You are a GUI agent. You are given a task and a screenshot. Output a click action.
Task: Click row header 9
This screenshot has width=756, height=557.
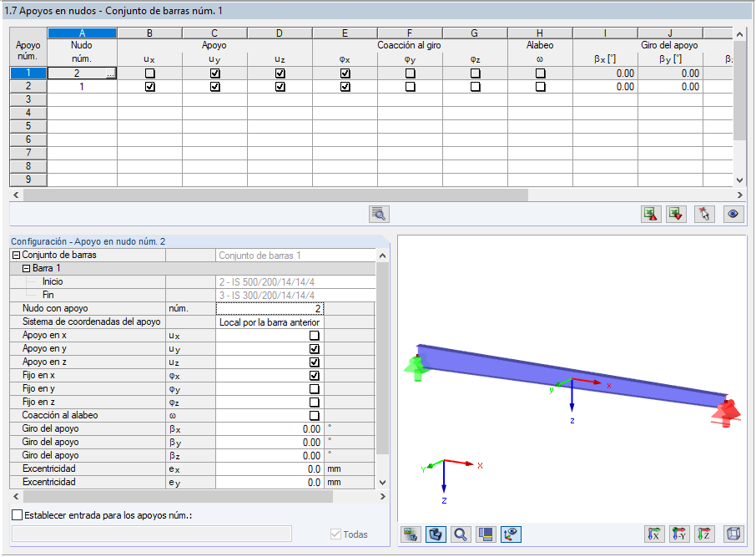click(28, 180)
